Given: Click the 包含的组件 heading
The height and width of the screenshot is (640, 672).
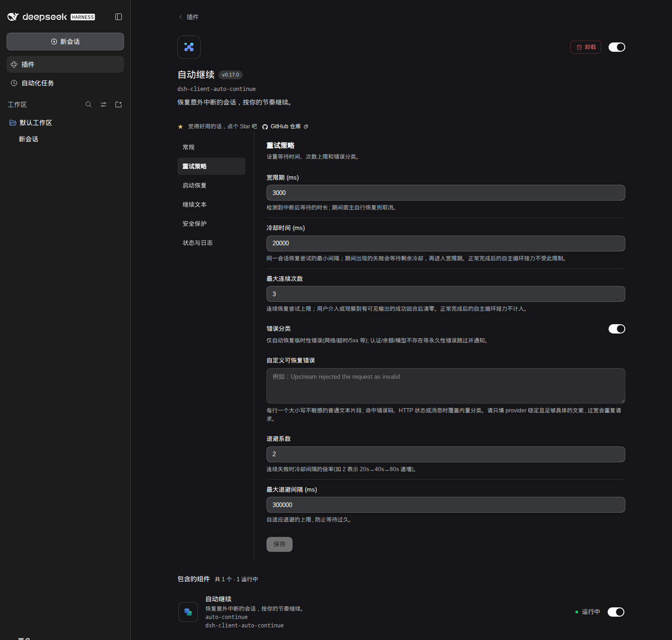Looking at the screenshot, I should (x=194, y=579).
